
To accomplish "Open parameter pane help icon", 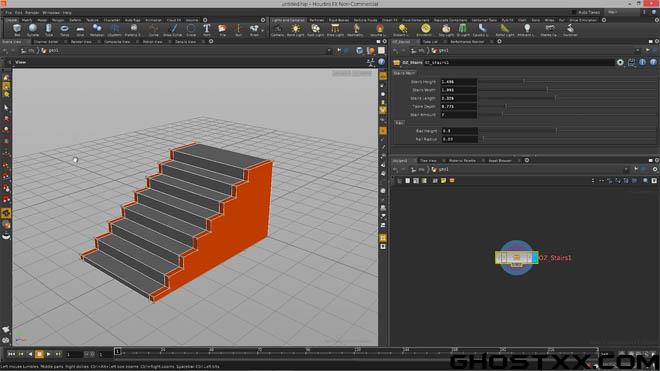I will tap(653, 62).
